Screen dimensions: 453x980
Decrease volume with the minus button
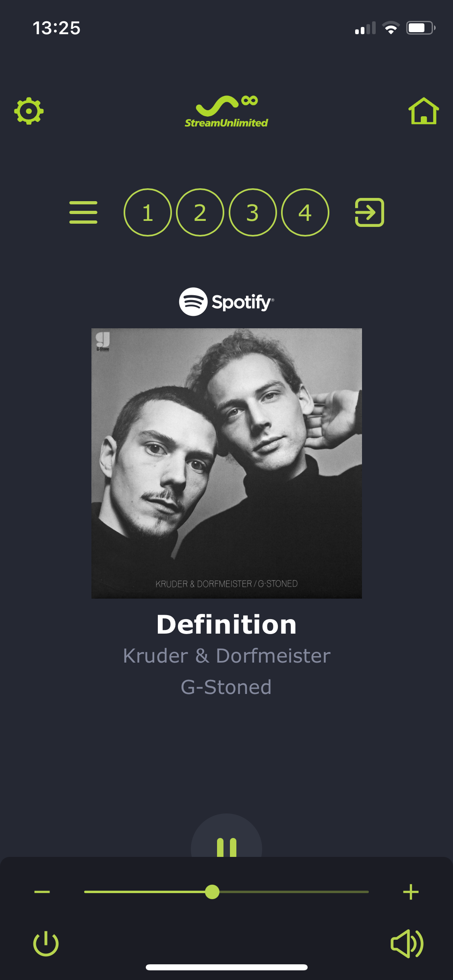pyautogui.click(x=42, y=892)
